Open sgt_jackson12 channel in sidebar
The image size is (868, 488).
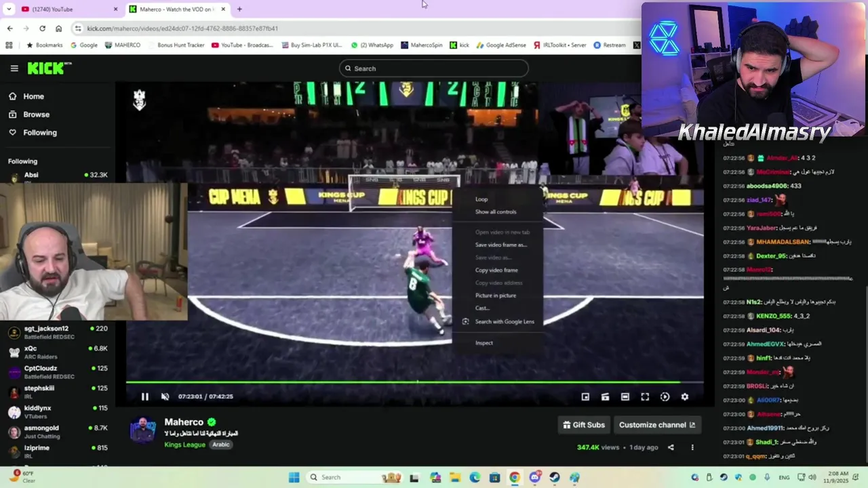[58, 332]
